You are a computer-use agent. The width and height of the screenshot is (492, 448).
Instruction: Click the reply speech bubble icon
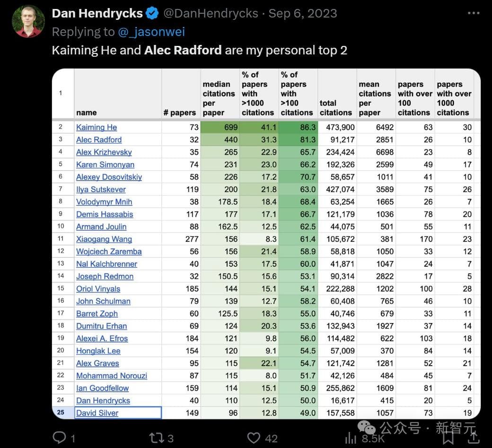(x=60, y=438)
